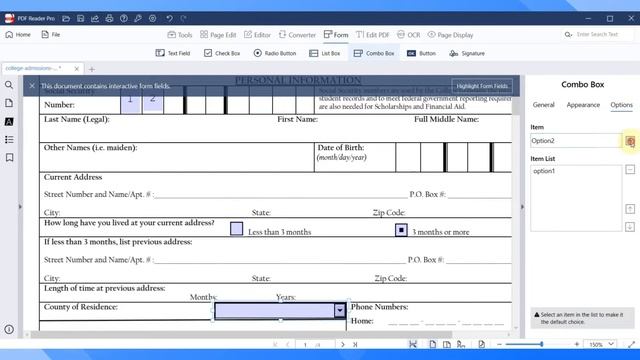Viewport: 640px width, 360px height.
Task: Print the document using the printer icon
Action: (x=109, y=18)
